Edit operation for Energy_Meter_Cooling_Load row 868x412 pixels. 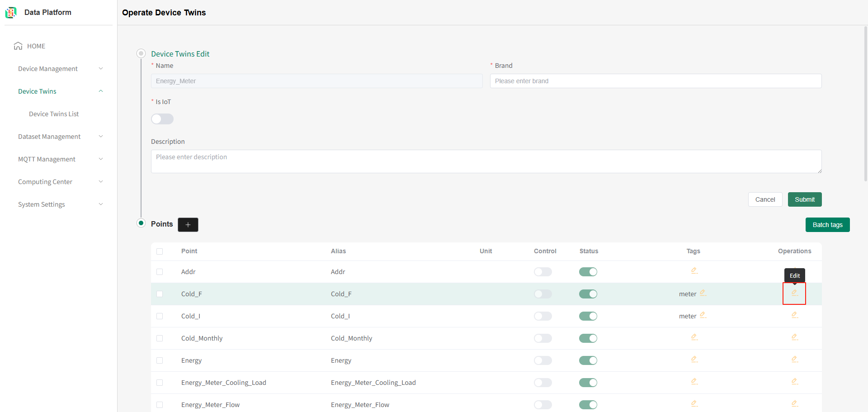point(794,382)
